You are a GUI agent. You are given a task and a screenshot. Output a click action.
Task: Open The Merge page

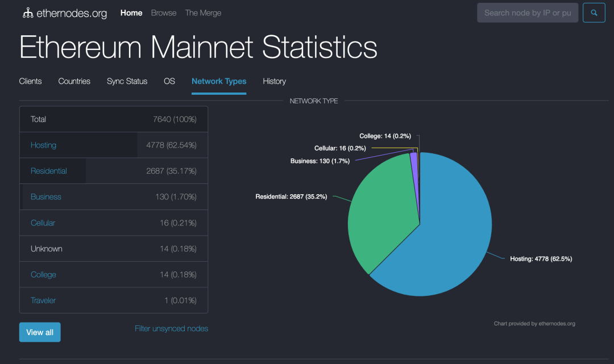(203, 13)
